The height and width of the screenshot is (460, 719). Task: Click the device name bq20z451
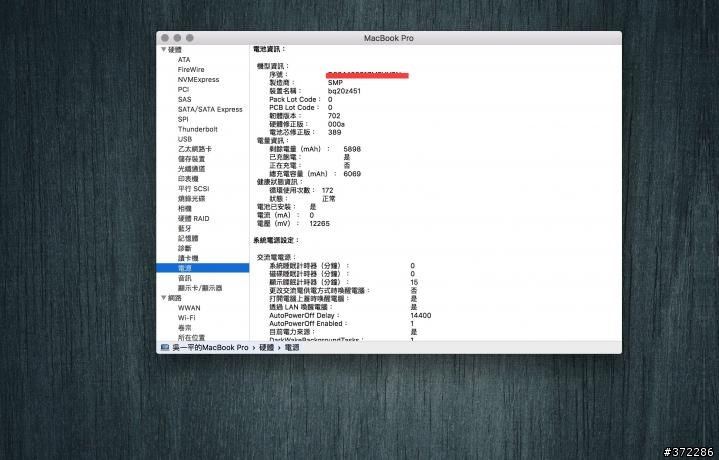[344, 91]
